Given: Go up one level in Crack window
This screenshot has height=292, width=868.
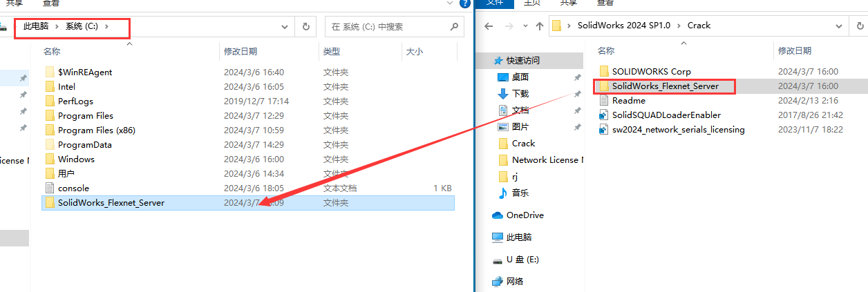Looking at the screenshot, I should [540, 26].
